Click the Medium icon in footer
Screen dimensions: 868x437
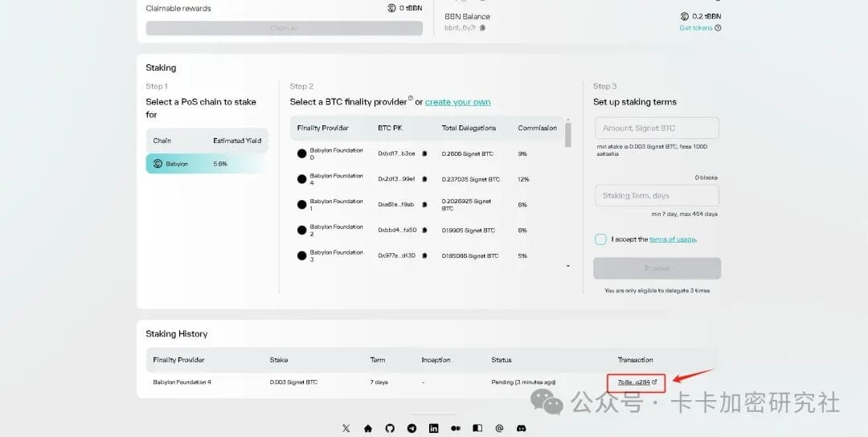(456, 428)
